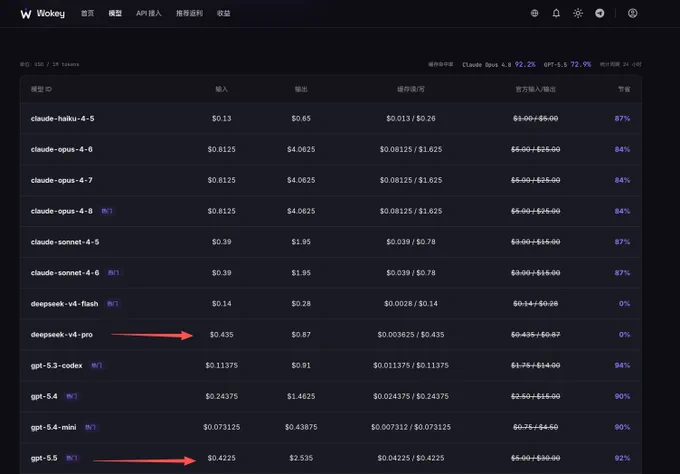680x474 pixels.
Task: Click claude-haiku-4-5 savings value 87%
Action: (622, 118)
